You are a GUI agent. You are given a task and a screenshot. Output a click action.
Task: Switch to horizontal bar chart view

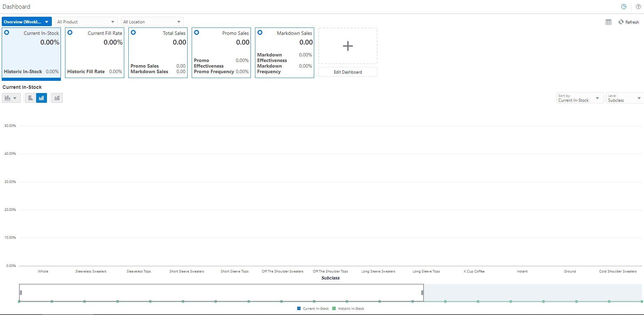click(30, 98)
